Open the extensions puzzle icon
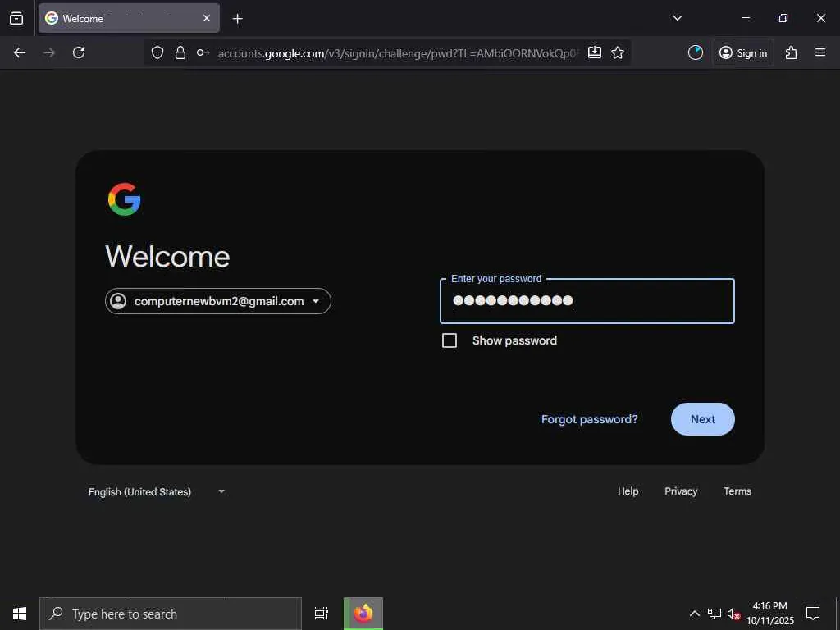840x630 pixels. (x=792, y=52)
